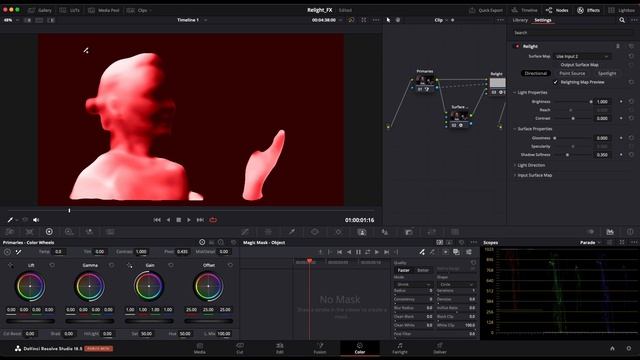640x360 pixels.
Task: Open the Lightbox view
Action: coord(621,10)
